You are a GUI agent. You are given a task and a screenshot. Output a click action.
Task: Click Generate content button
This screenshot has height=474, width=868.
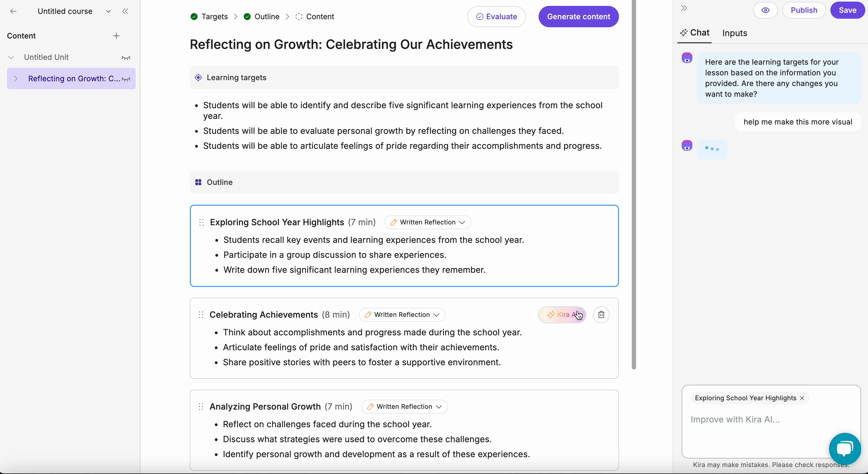pyautogui.click(x=579, y=17)
